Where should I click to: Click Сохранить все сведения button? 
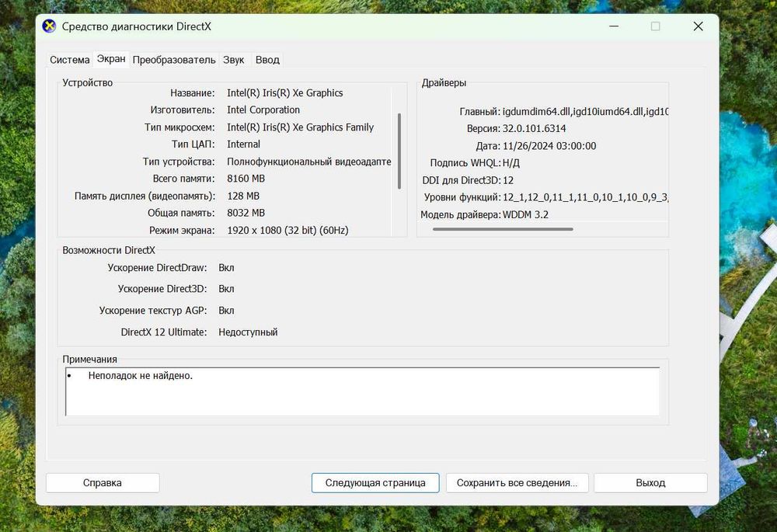point(517,482)
